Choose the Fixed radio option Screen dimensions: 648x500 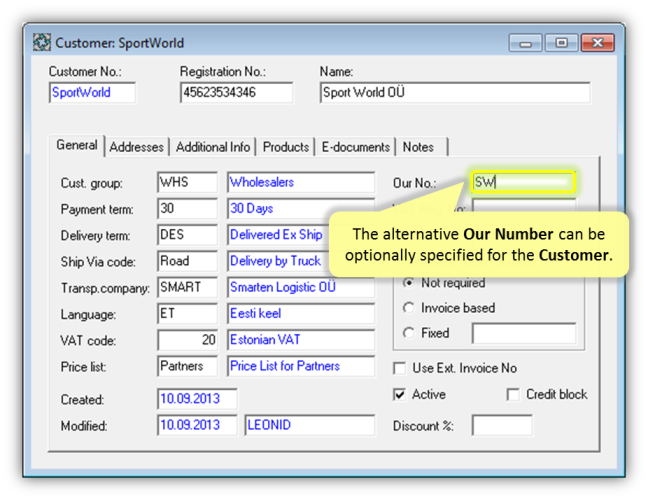(409, 333)
